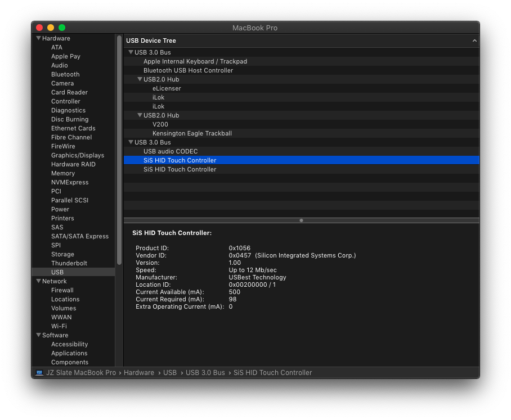Click the pane divider handle dot
Image resolution: width=511 pixels, height=420 pixels.
tap(301, 220)
